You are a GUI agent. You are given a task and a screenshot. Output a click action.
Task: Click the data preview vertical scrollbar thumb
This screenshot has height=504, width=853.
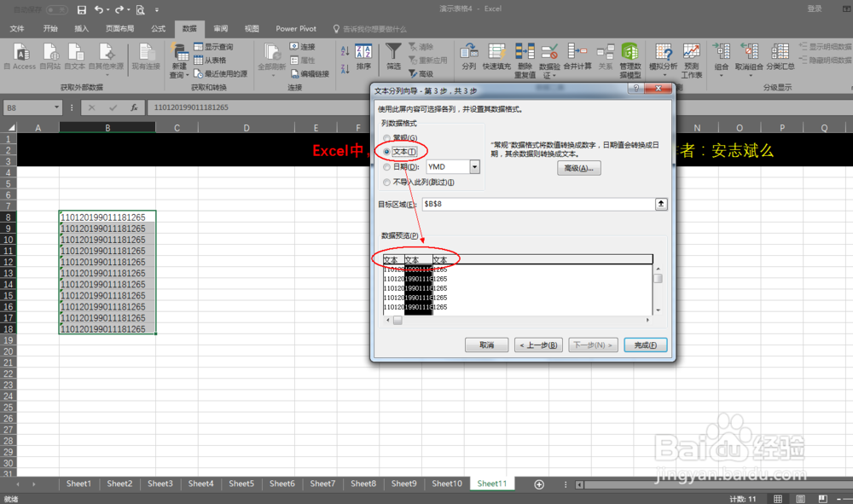click(x=658, y=278)
